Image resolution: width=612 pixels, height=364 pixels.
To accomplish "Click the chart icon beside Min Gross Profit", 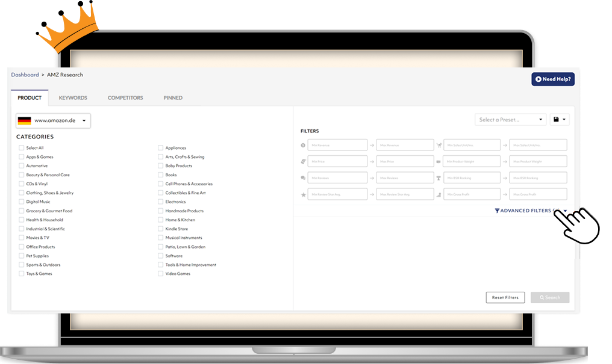I will pos(439,194).
